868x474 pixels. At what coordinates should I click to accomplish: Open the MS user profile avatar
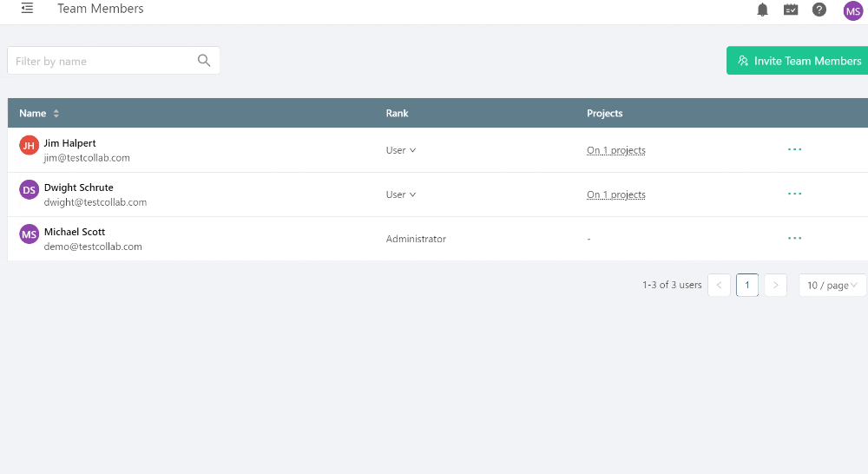[x=853, y=10]
